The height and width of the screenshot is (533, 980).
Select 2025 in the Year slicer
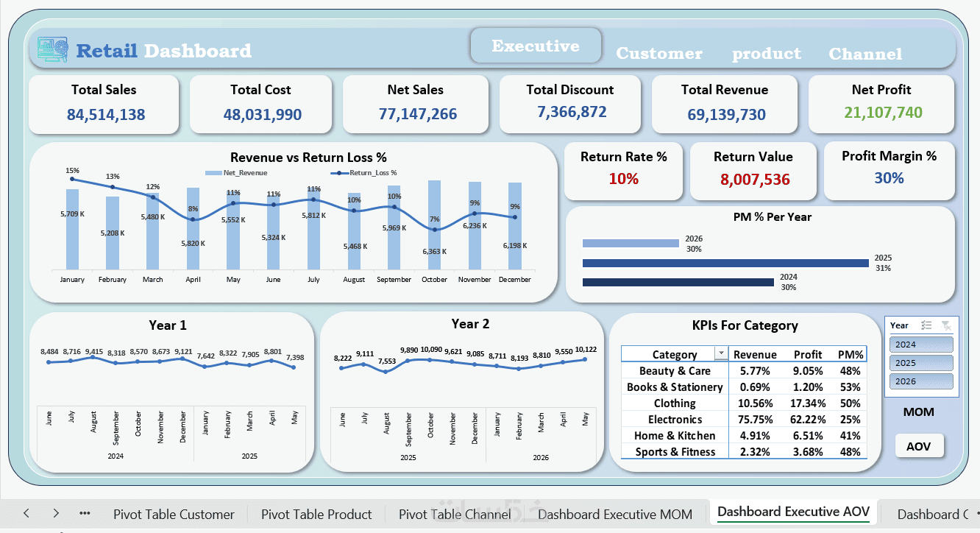pos(921,363)
